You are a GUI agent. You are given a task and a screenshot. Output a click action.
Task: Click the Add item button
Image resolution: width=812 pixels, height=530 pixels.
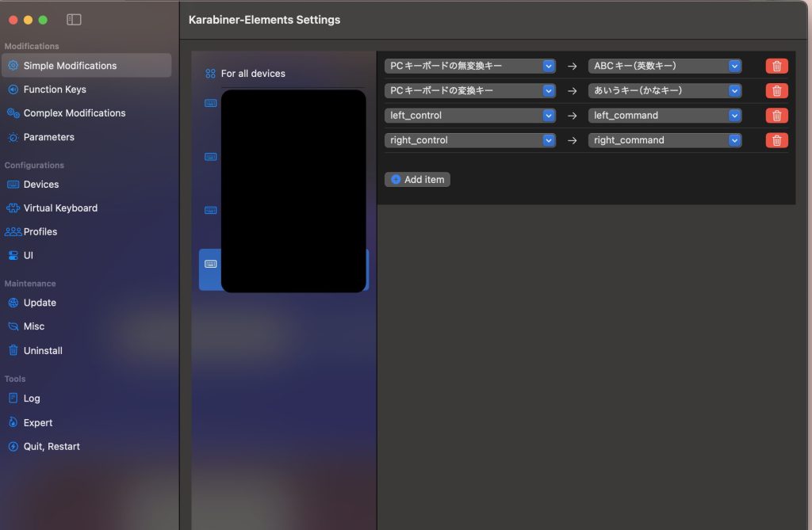click(417, 180)
